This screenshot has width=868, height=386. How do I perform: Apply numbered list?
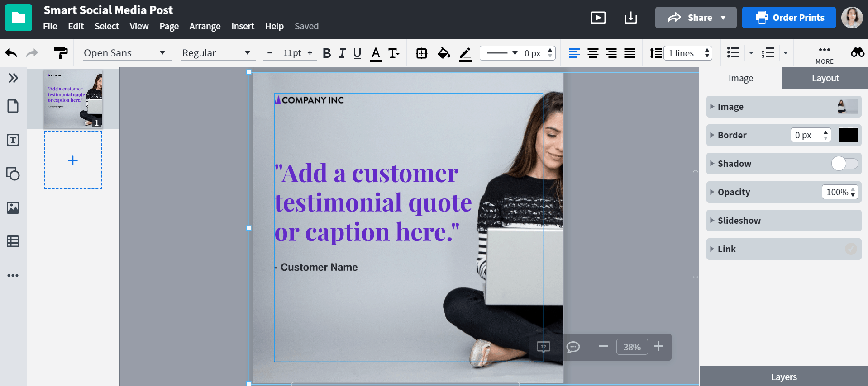(x=768, y=52)
